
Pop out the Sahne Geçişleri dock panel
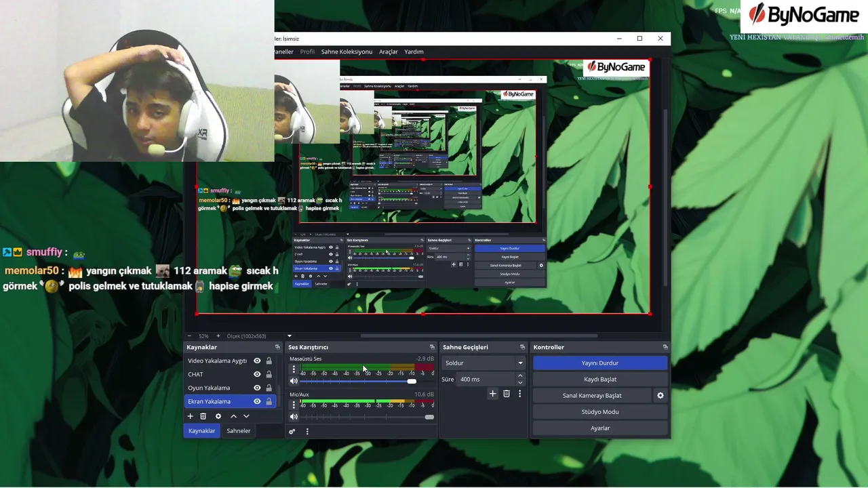click(522, 347)
